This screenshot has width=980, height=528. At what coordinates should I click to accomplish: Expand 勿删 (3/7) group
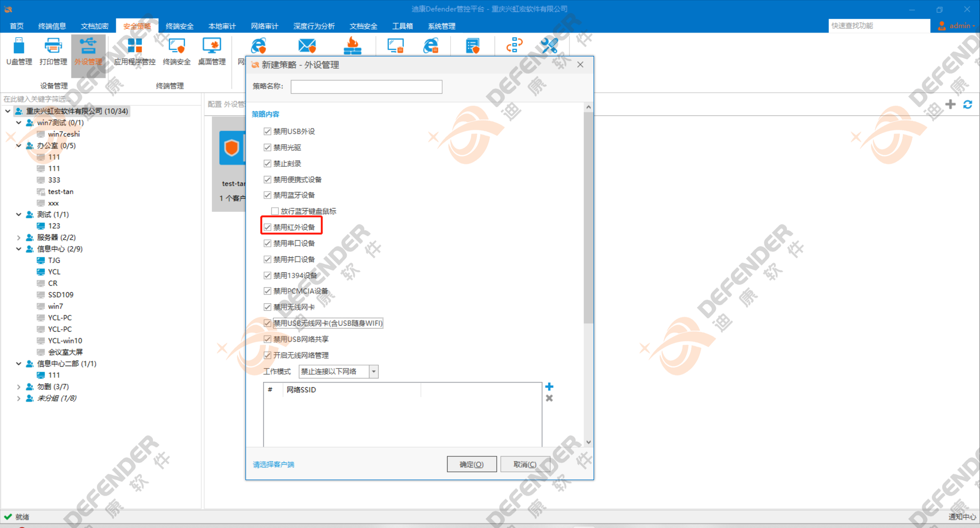coord(18,386)
